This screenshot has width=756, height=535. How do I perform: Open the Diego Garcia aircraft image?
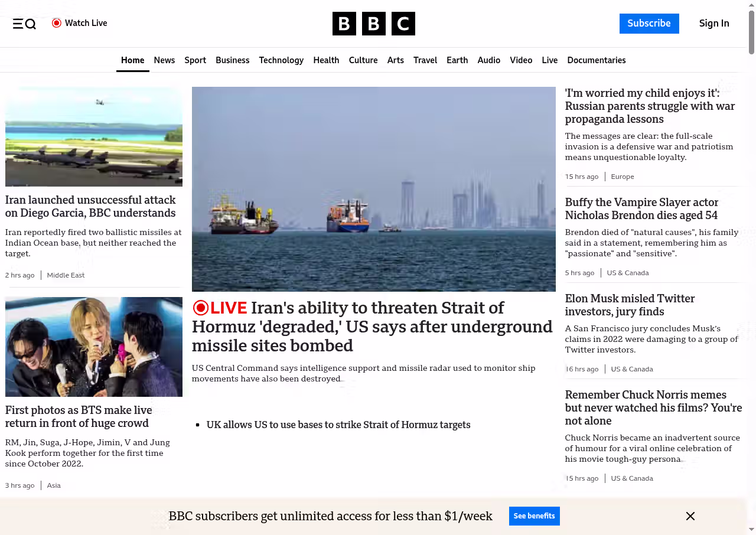pos(94,136)
